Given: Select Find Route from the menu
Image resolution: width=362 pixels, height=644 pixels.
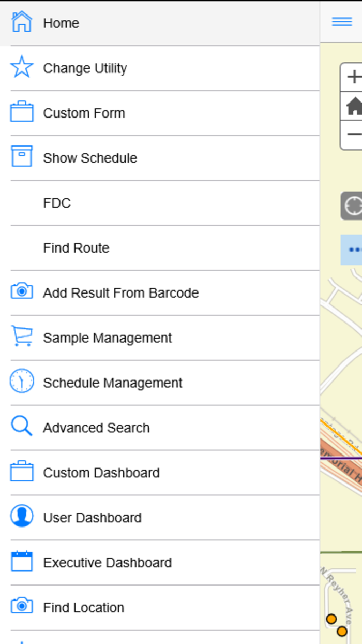Looking at the screenshot, I should 76,248.
